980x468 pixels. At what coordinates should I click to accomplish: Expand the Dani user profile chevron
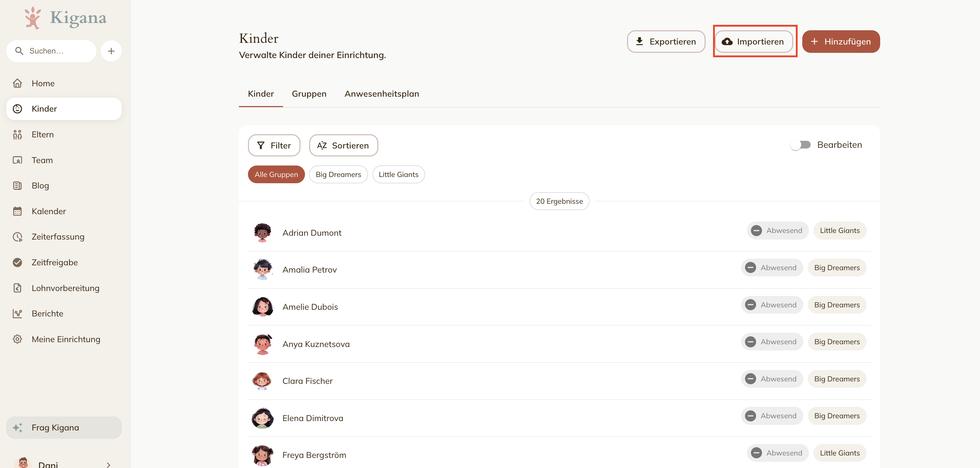109,465
